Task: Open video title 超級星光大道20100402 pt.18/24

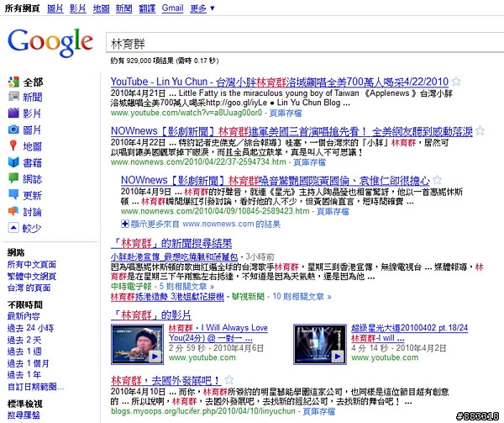Action: pyautogui.click(x=410, y=333)
